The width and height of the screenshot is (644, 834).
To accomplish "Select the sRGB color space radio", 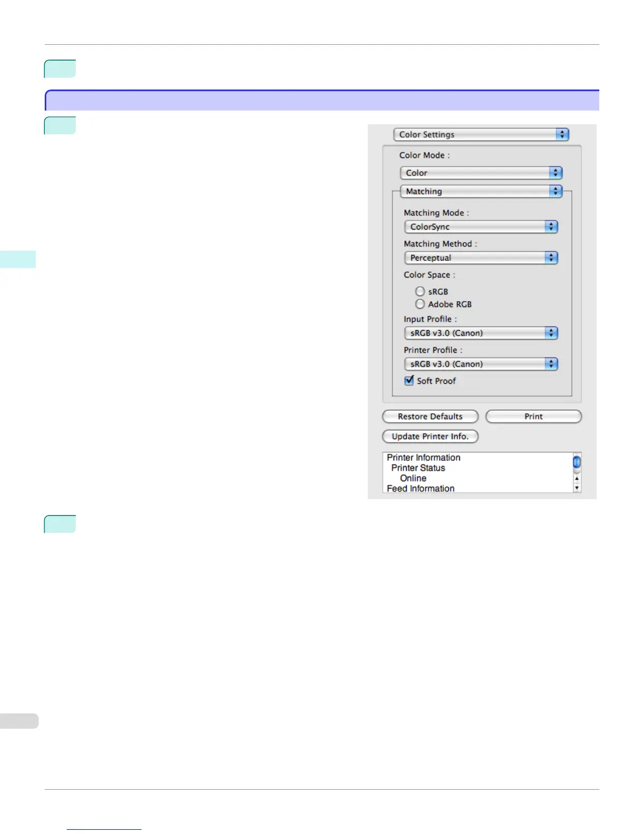I will [420, 291].
